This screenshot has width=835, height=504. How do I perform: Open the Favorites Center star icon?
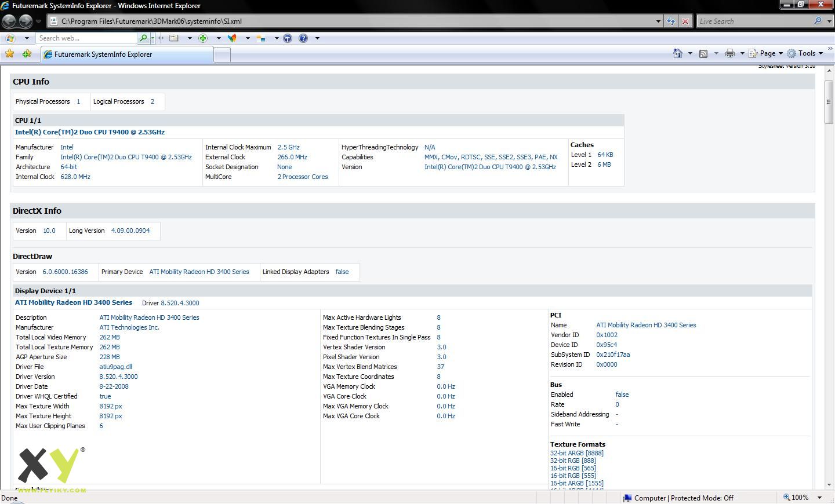tap(9, 53)
